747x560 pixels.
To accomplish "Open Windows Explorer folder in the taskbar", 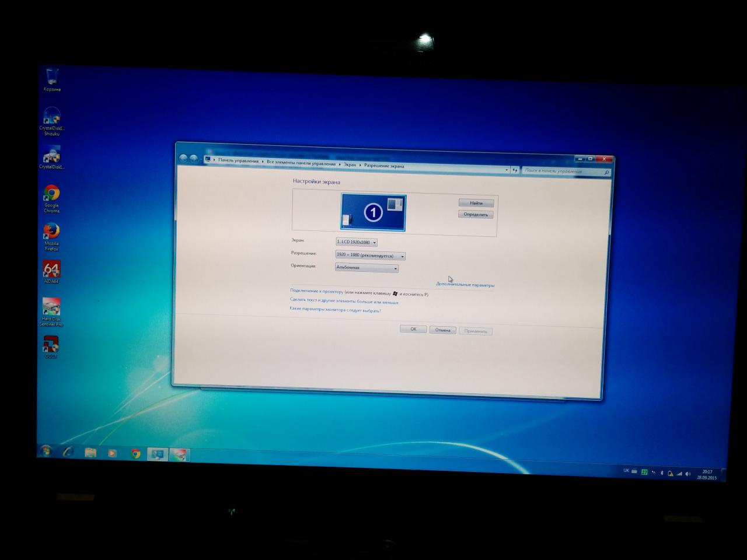I will pos(90,453).
